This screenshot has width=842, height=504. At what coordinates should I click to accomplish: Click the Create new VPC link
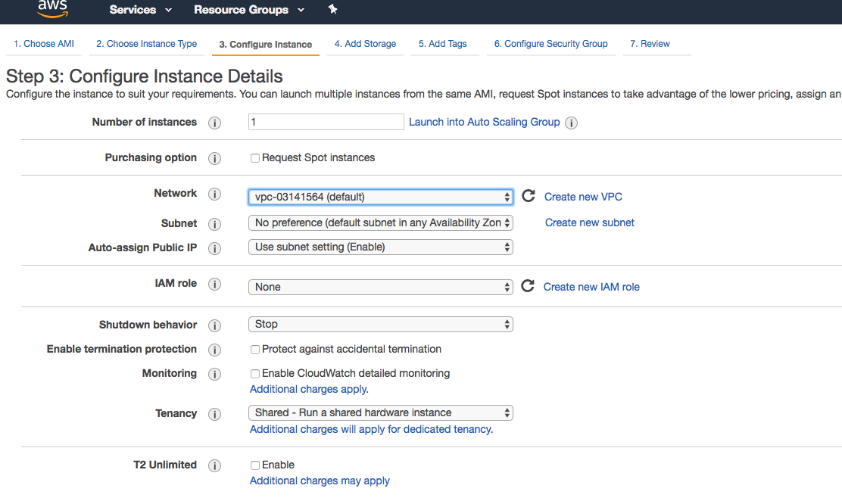pos(583,197)
